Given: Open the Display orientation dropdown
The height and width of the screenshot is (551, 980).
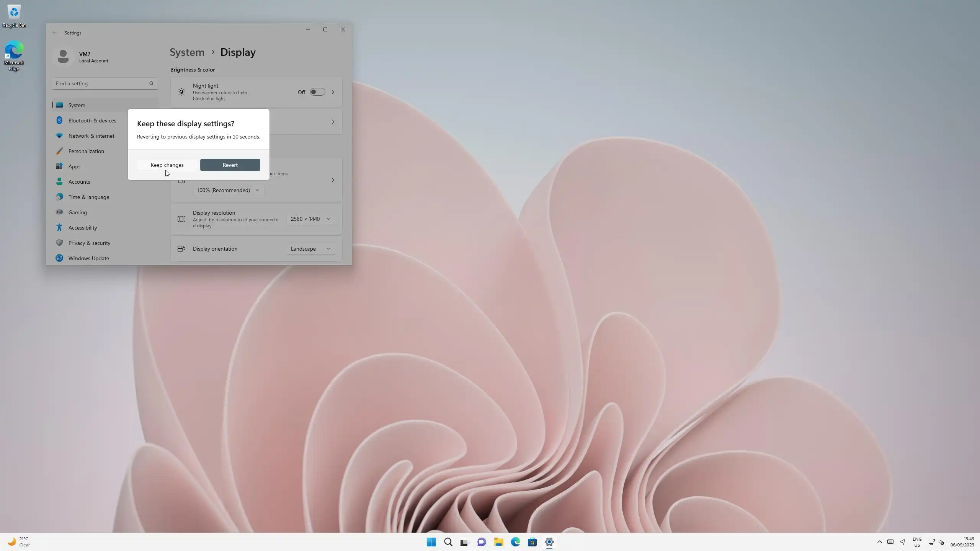Looking at the screenshot, I should pyautogui.click(x=310, y=249).
